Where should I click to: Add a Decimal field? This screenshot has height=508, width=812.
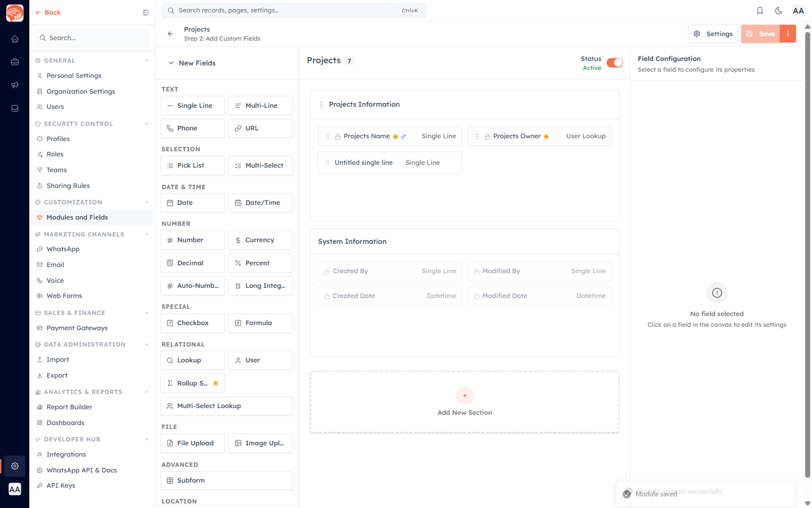(x=193, y=263)
